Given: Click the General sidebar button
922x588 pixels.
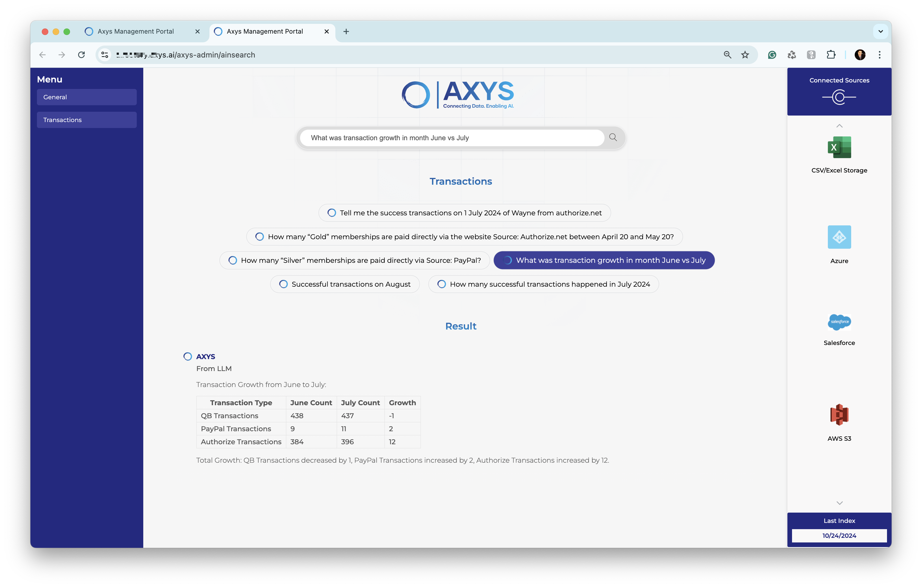Looking at the screenshot, I should (87, 97).
